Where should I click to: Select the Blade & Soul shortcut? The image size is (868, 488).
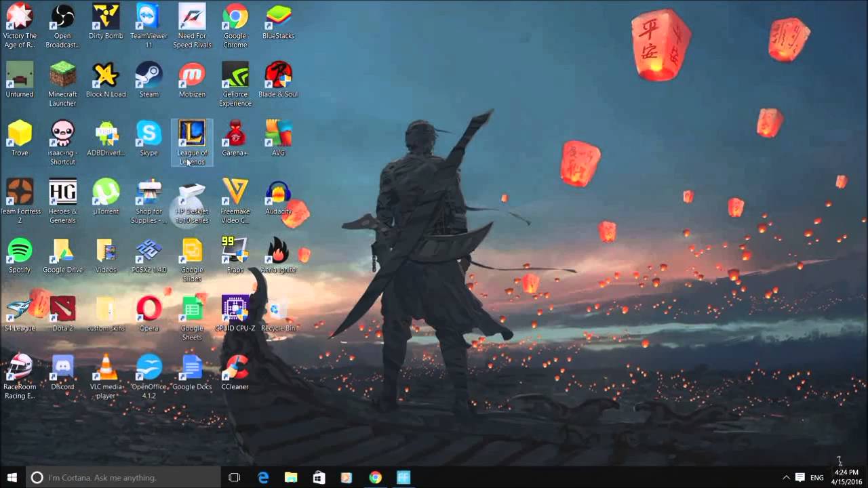point(278,79)
